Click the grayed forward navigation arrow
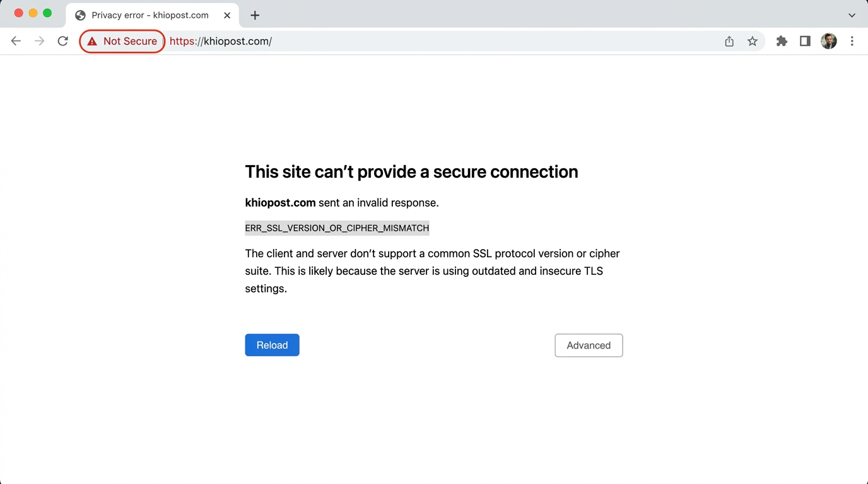This screenshot has height=484, width=868. (39, 41)
